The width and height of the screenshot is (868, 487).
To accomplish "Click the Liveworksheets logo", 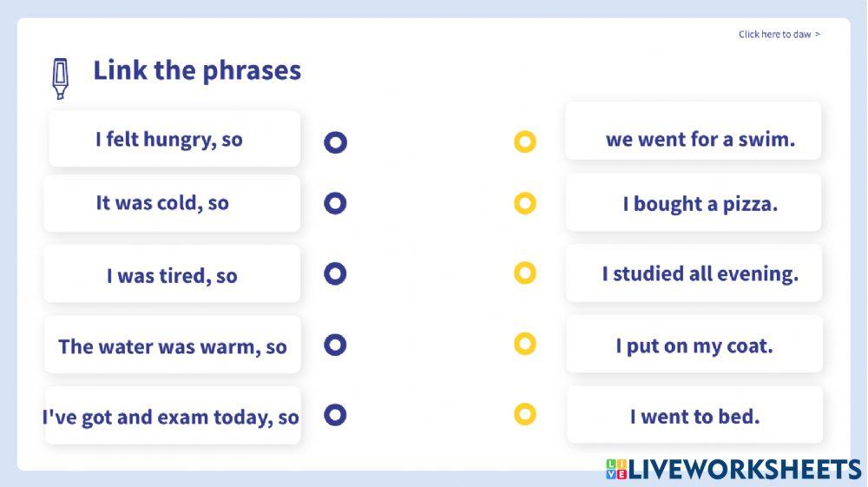I will pos(733,470).
